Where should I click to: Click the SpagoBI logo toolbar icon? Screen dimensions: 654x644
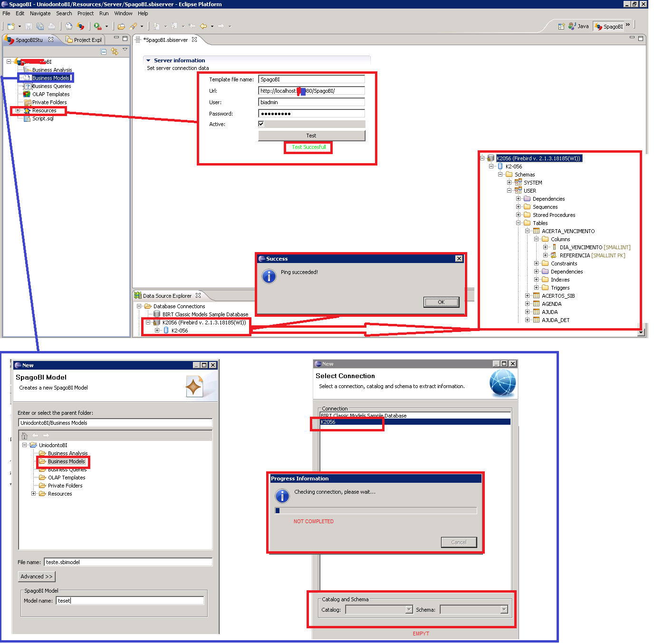81,26
